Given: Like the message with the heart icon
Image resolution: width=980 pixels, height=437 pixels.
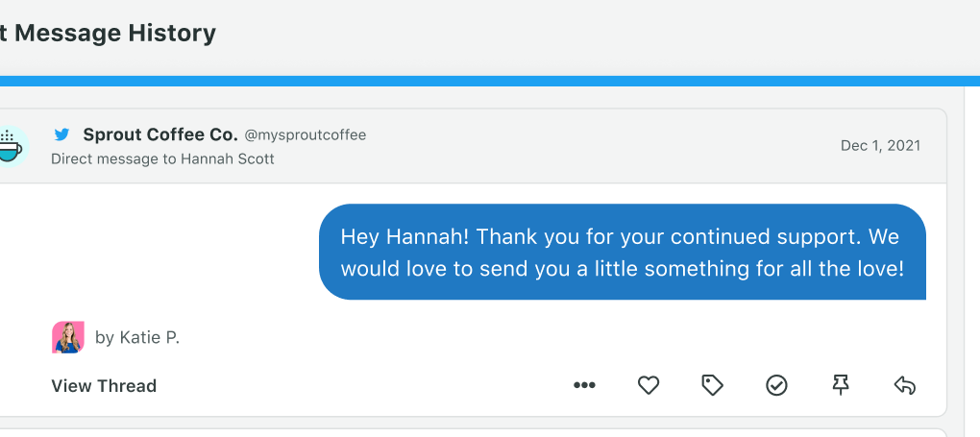Looking at the screenshot, I should pos(649,385).
